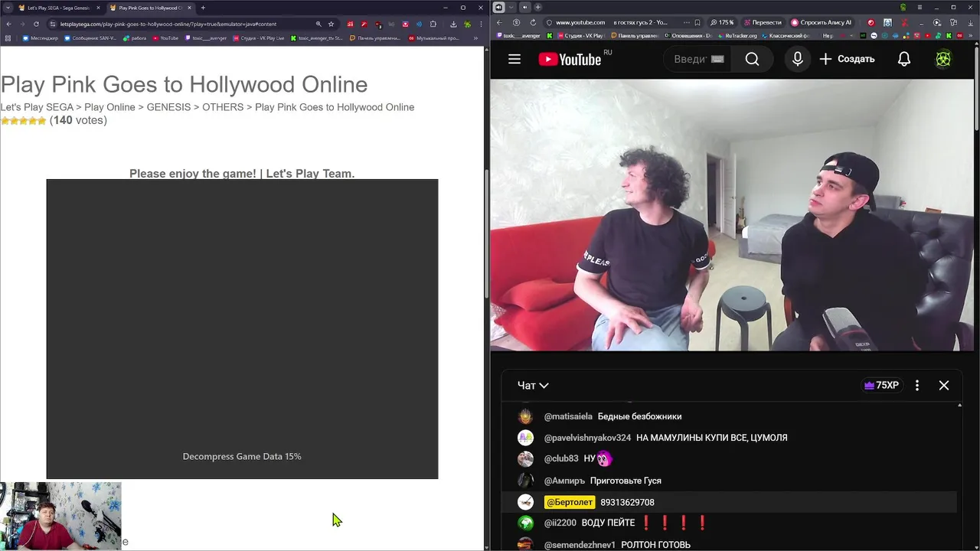Bookmark this page with star icon
Viewport: 980px width, 551px height.
331,24
